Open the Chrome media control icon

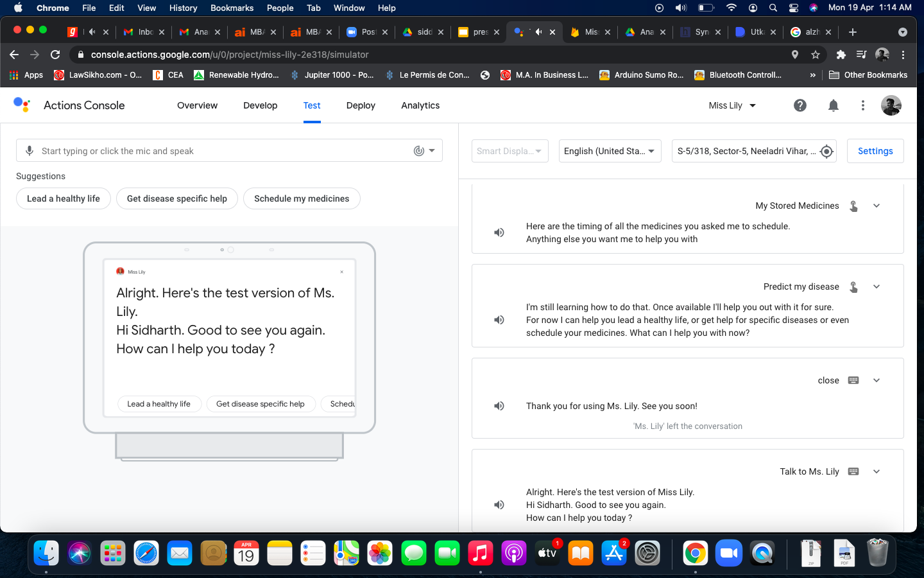[x=861, y=55]
